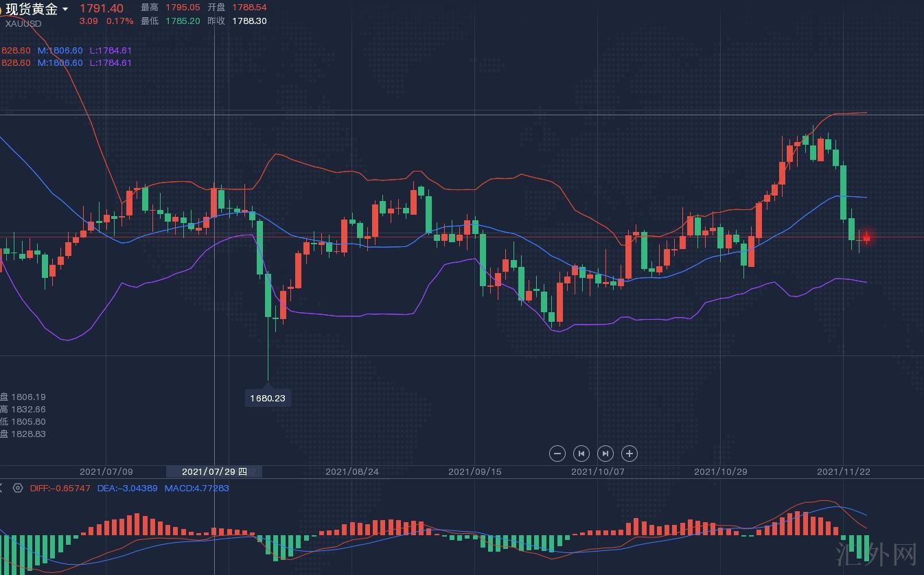This screenshot has width=924, height=575.
Task: Jump to the earliest candles with skip-back button
Action: (x=581, y=453)
